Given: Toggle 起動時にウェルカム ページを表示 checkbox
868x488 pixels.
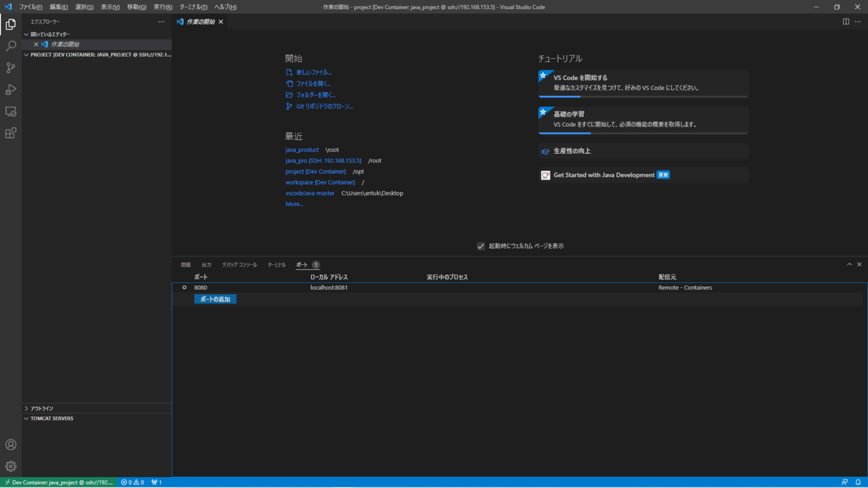Looking at the screenshot, I should [x=481, y=245].
